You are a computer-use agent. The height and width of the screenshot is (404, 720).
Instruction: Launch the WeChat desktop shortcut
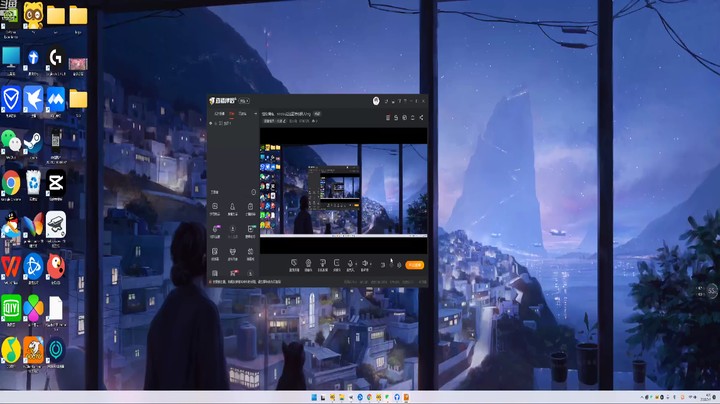pos(11,141)
